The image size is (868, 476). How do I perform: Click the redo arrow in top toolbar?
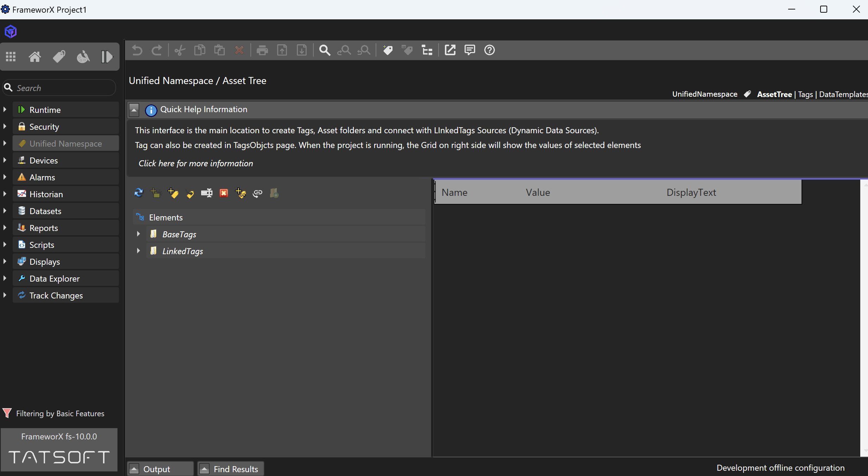pyautogui.click(x=157, y=50)
